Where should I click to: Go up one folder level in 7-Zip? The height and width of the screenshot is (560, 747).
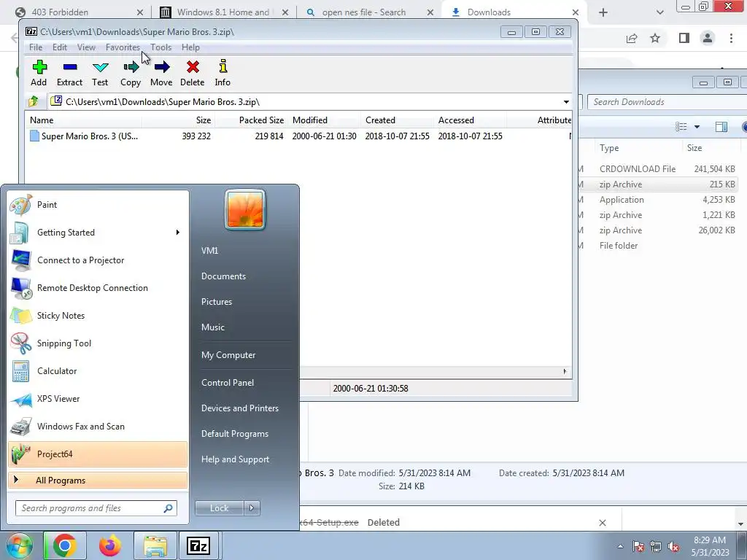coord(34,101)
